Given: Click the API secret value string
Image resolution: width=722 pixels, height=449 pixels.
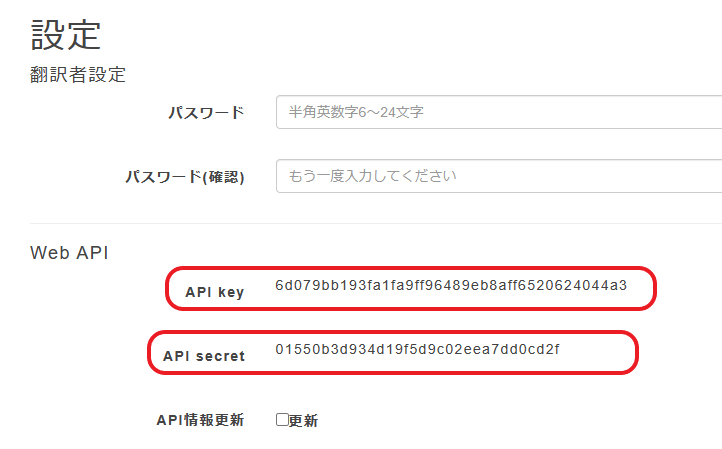Looking at the screenshot, I should point(418,349).
